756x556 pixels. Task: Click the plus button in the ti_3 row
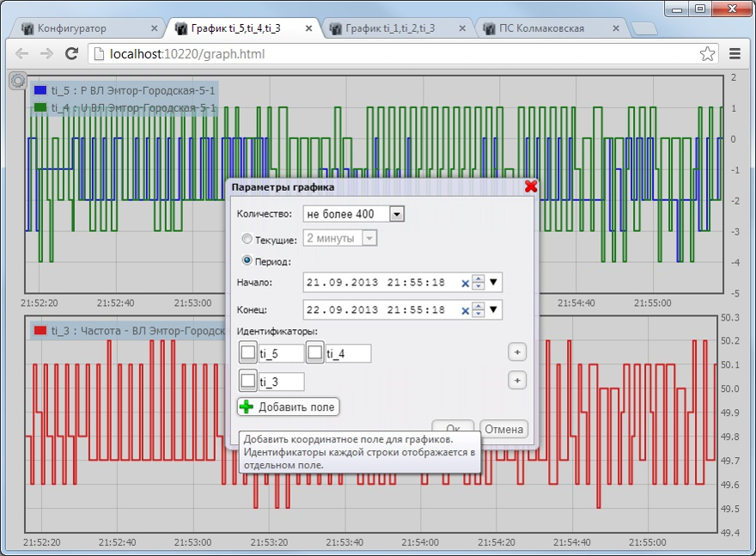click(516, 381)
